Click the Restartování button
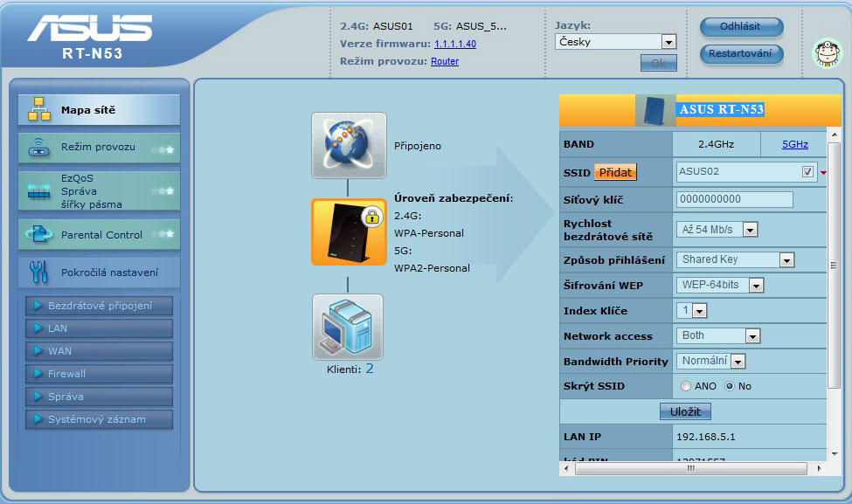 pyautogui.click(x=741, y=54)
